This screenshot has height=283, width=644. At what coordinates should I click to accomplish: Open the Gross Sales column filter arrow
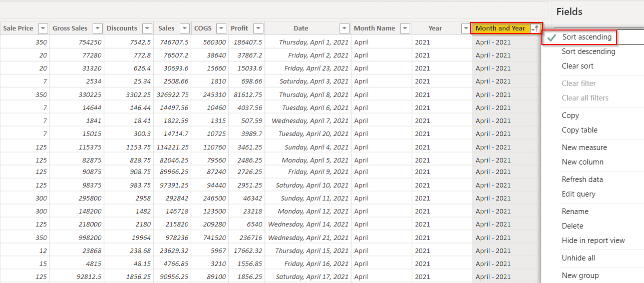[x=98, y=28]
